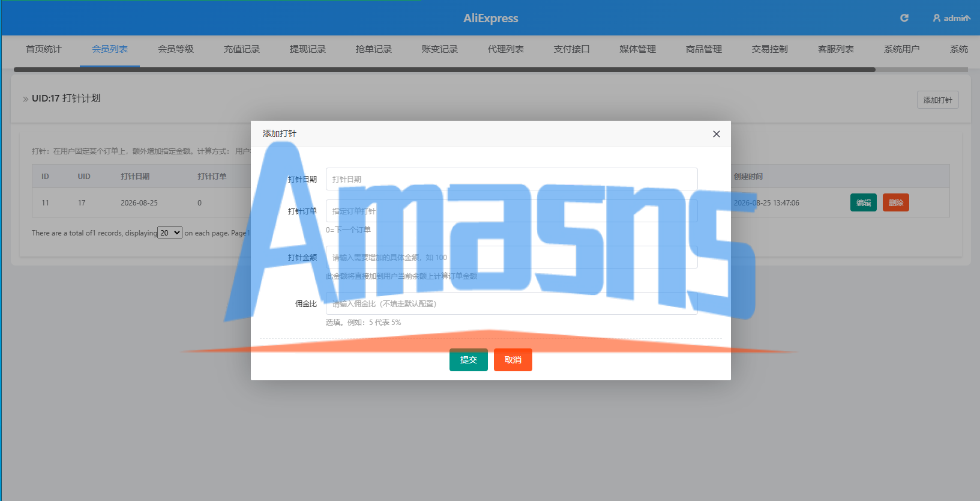Image resolution: width=980 pixels, height=501 pixels.
Task: Open the 系统用户 tab
Action: 902,49
